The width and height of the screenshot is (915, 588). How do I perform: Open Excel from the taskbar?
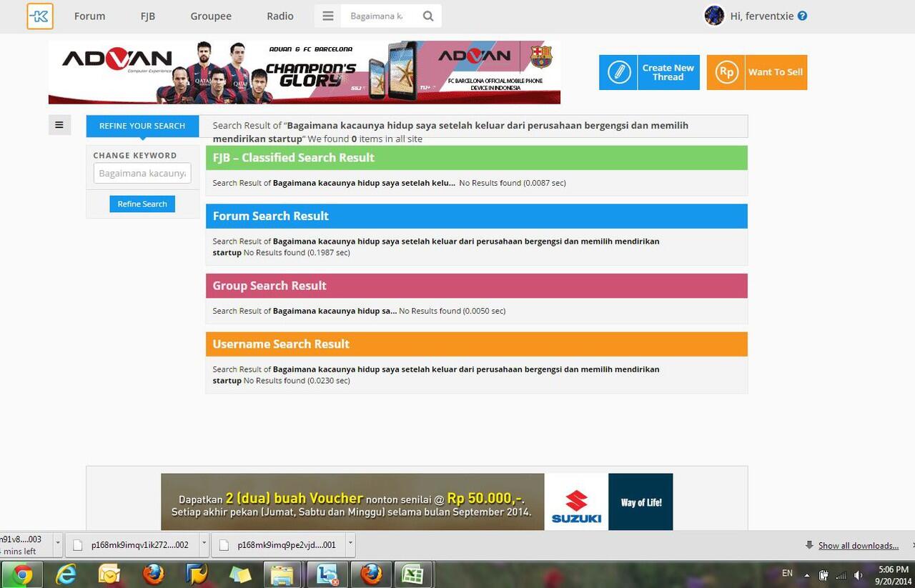coord(413,574)
